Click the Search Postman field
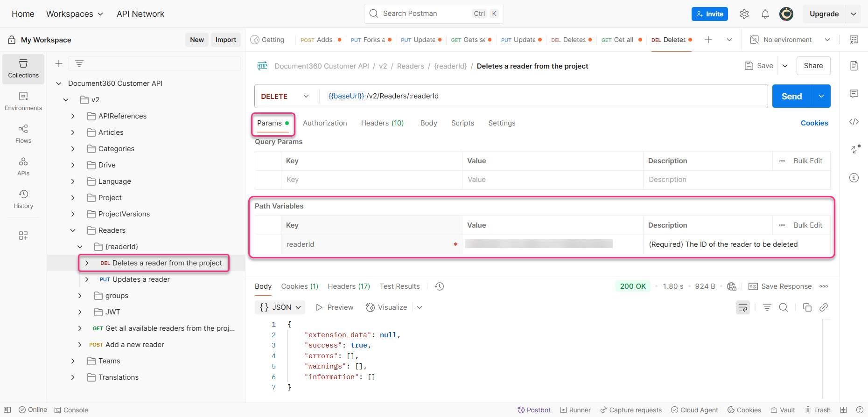Viewport: 868px width, 417px height. 434,14
